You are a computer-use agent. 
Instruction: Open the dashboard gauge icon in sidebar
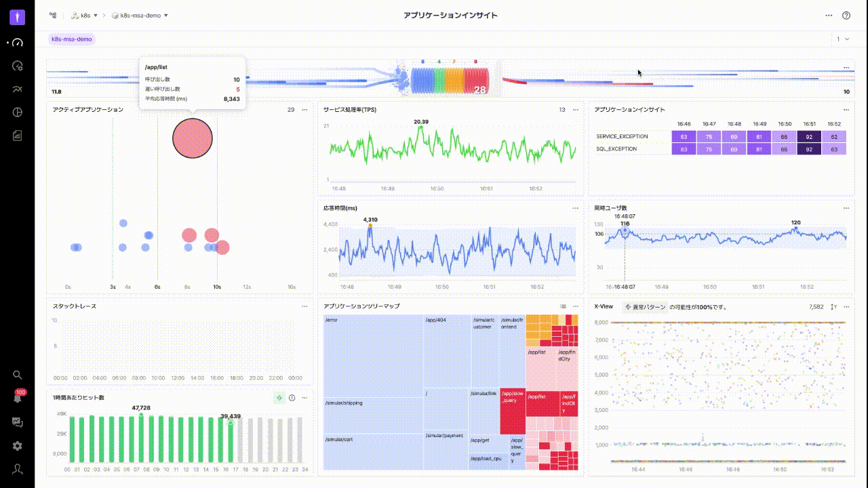(17, 42)
